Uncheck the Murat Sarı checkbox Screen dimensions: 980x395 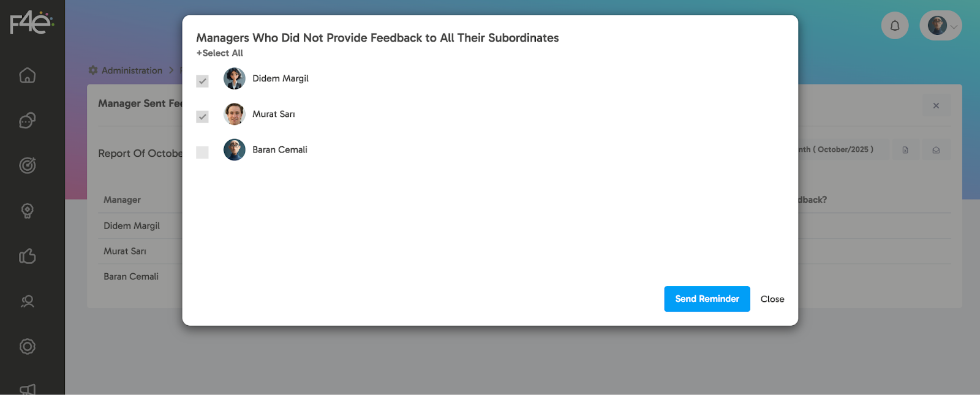(202, 116)
